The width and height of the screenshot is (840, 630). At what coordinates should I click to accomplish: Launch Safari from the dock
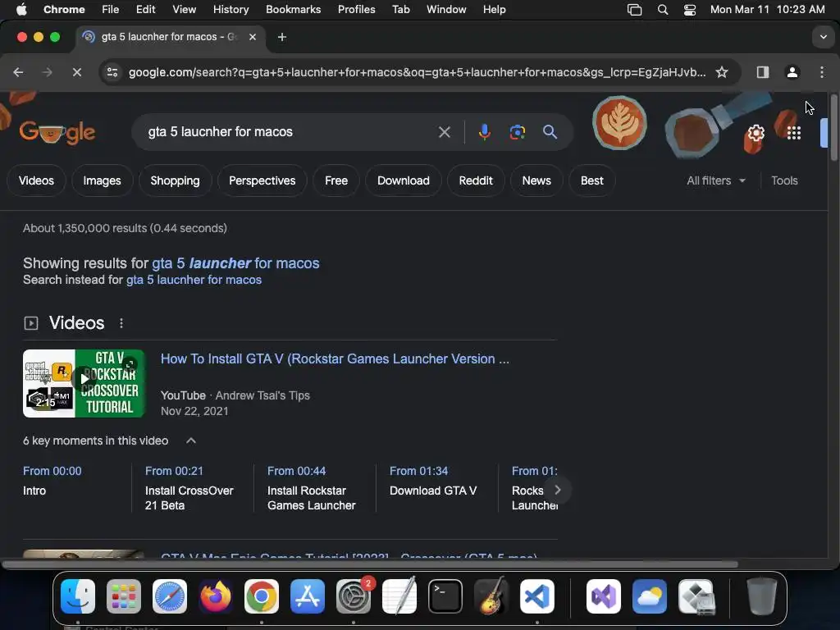pos(169,596)
